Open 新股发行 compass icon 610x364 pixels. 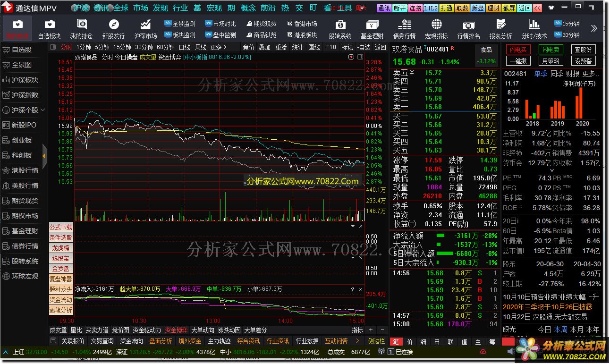click(x=114, y=28)
